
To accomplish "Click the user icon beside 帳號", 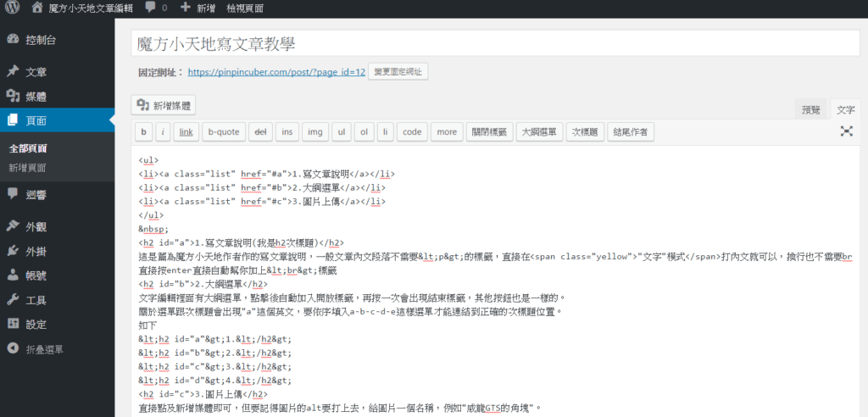I will pos(13,275).
